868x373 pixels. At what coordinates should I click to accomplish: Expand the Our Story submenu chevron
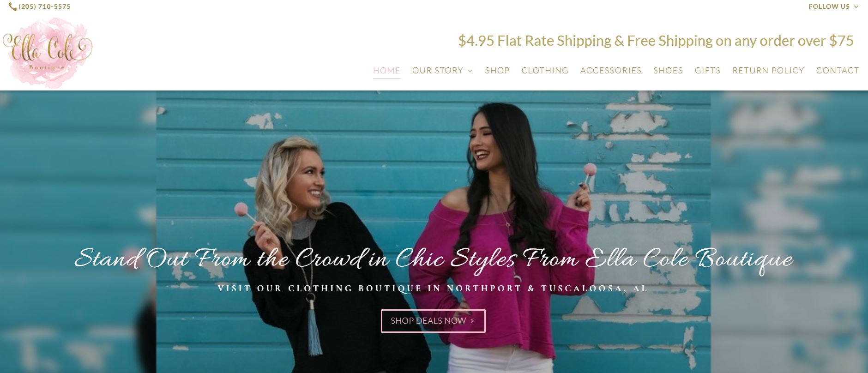[x=470, y=71]
